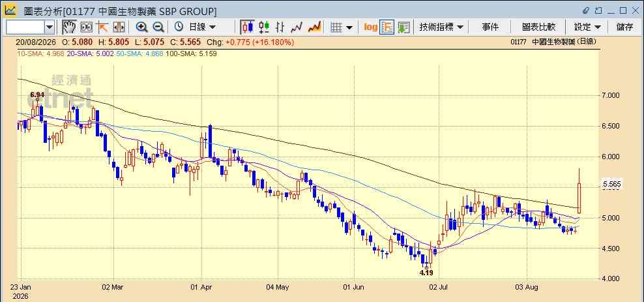Click the grid lines icon
Viewport: 644px width, 302px height.
pos(336,27)
